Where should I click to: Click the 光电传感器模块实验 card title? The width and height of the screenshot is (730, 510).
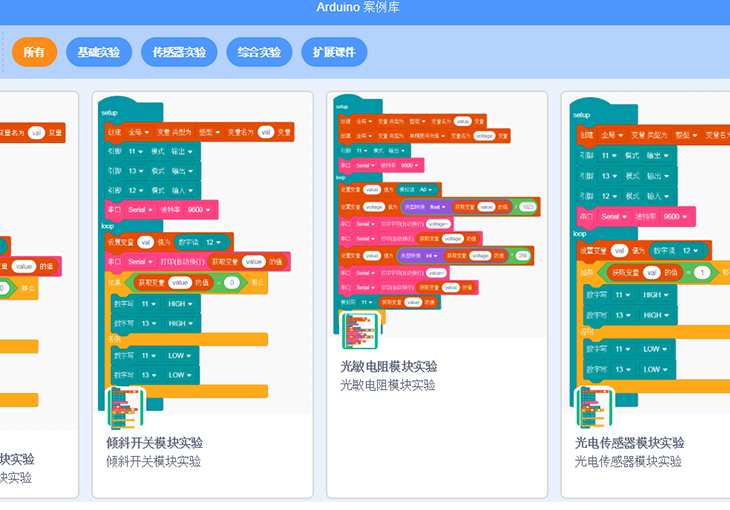629,442
